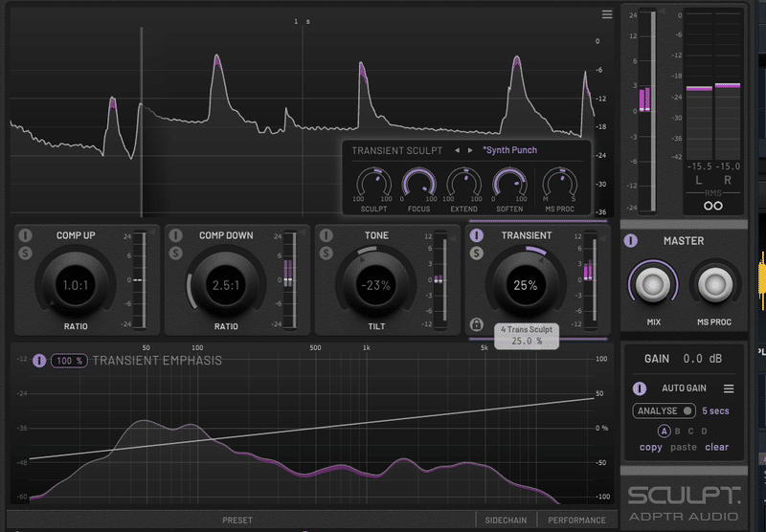Click the -15.5 left channel readout

pos(699,166)
